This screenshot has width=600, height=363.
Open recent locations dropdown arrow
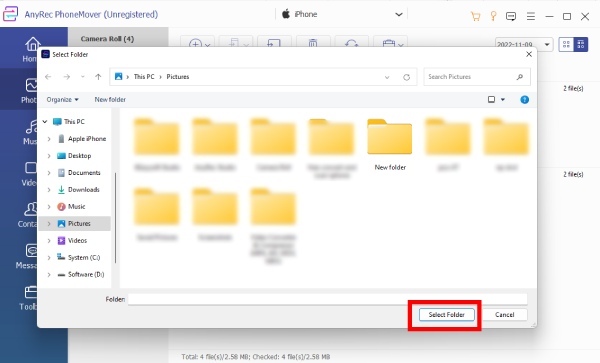(x=83, y=77)
